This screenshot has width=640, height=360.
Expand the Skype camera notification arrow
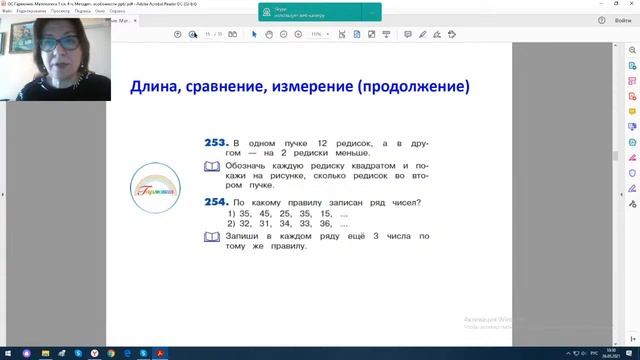point(371,12)
